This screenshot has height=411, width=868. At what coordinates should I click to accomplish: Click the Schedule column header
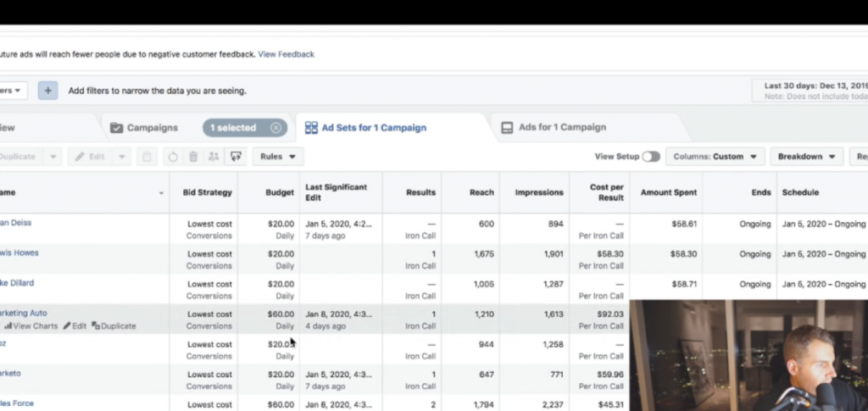coord(800,192)
